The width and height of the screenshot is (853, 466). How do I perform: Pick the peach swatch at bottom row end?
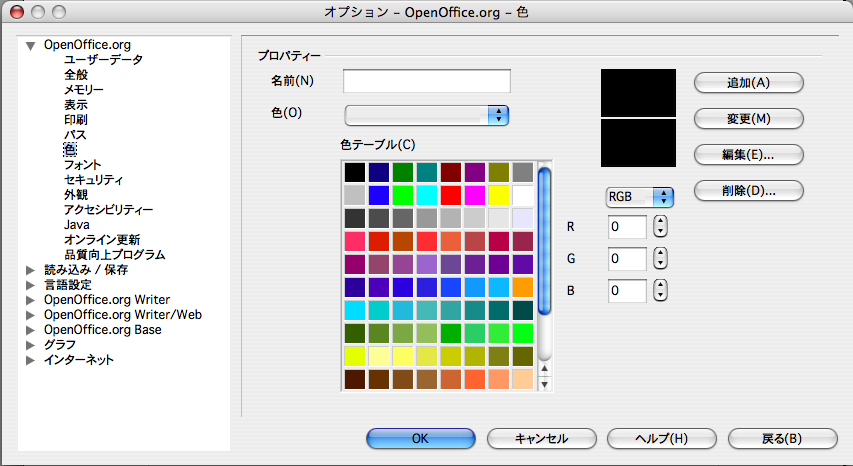522,380
